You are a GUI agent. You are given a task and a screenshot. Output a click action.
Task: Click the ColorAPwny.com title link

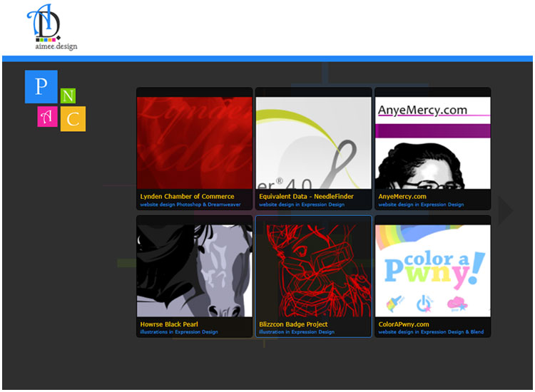(x=404, y=324)
